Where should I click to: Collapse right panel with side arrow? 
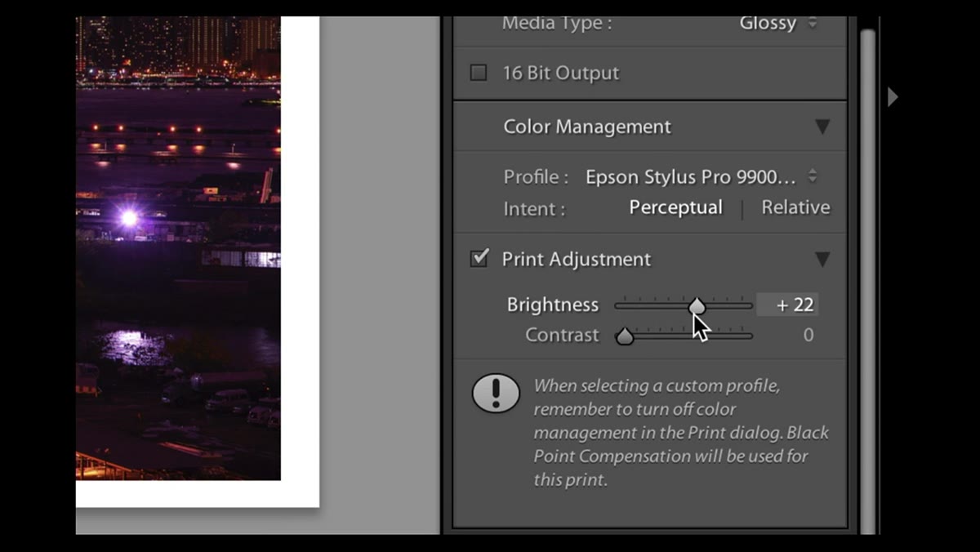click(x=893, y=97)
